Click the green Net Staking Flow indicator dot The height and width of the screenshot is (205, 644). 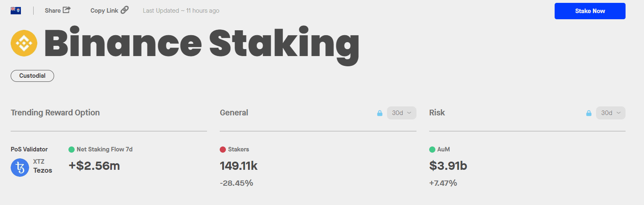(x=71, y=149)
